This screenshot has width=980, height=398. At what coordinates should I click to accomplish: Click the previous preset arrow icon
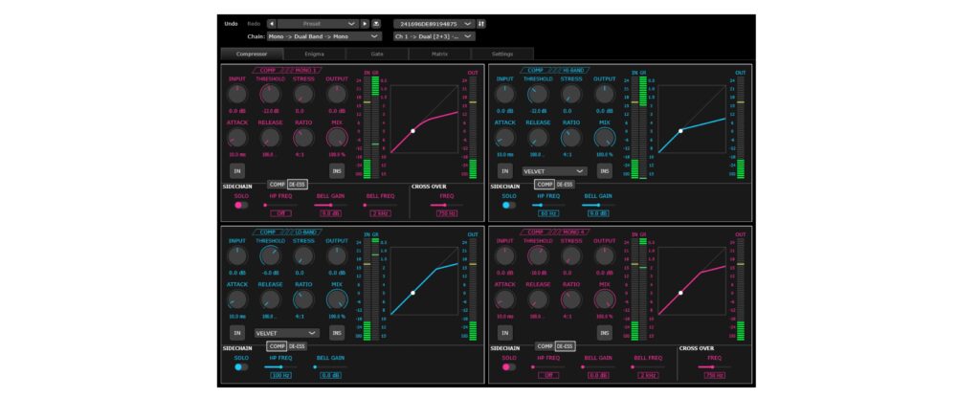point(272,23)
